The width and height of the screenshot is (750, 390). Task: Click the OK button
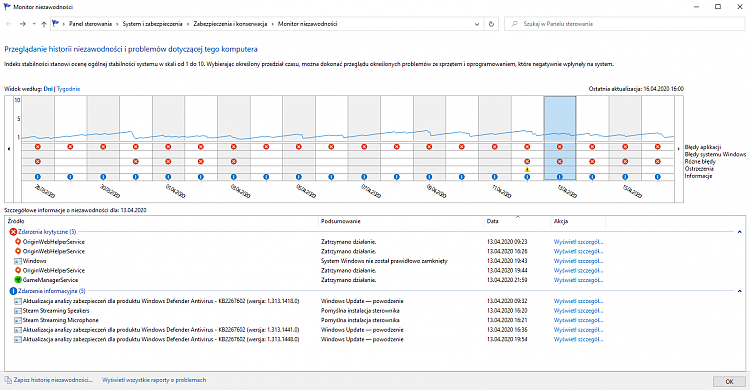pyautogui.click(x=729, y=381)
